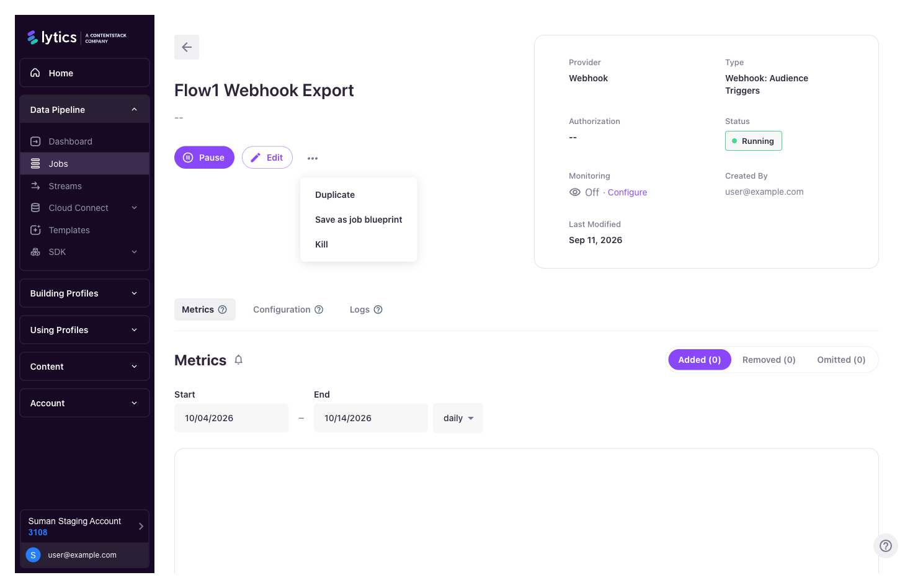Click the Edit button
The width and height of the screenshot is (923, 588).
coord(267,158)
